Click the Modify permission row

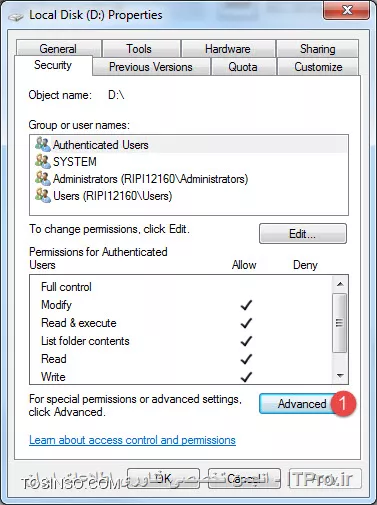point(181,305)
